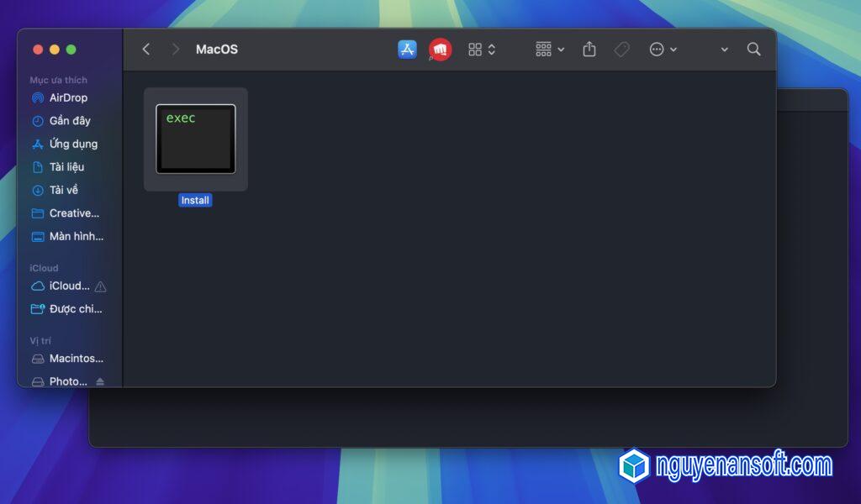Open the Group By dropdown
Screen dimensions: 861x504
click(550, 50)
